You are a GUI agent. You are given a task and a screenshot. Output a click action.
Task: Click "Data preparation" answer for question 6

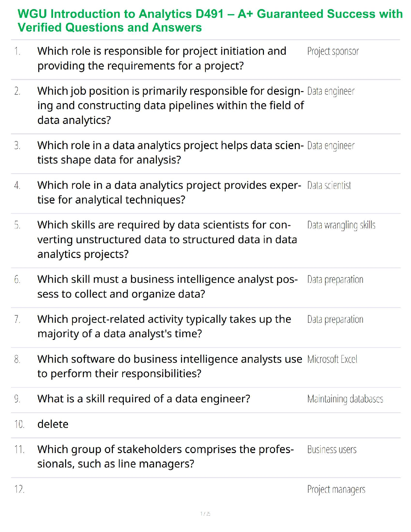[335, 279]
